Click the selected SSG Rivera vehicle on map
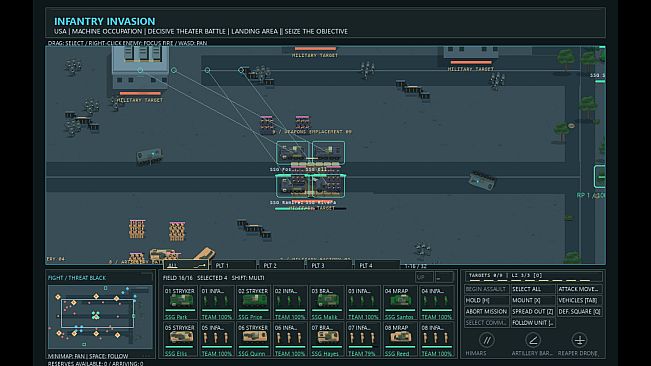Viewport: 651px width, 366px height. coord(328,185)
